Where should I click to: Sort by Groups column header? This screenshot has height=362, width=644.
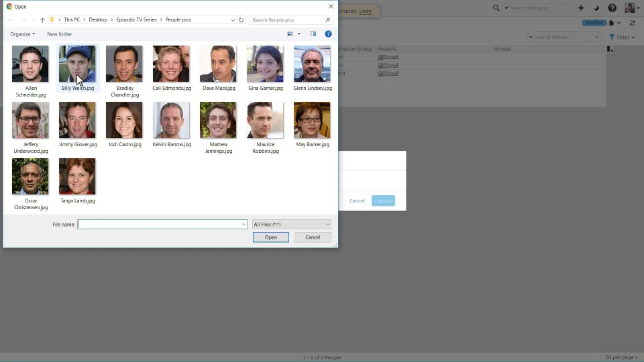click(502, 49)
